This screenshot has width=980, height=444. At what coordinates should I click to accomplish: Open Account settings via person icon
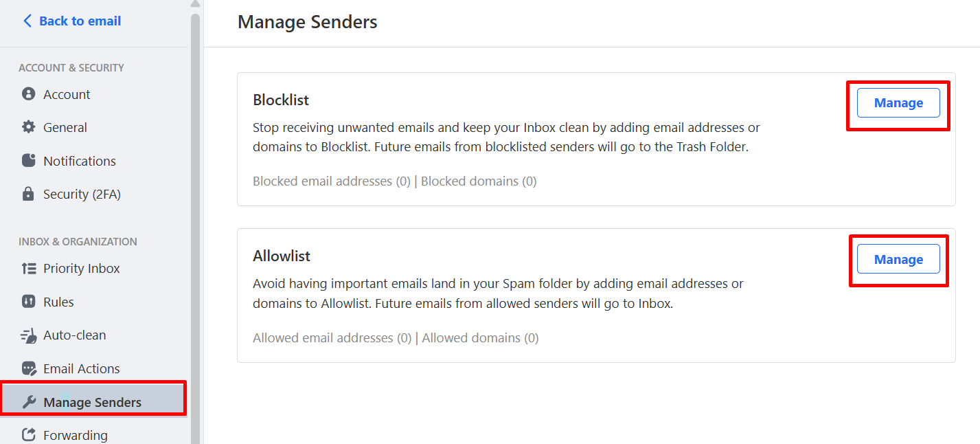click(x=28, y=94)
